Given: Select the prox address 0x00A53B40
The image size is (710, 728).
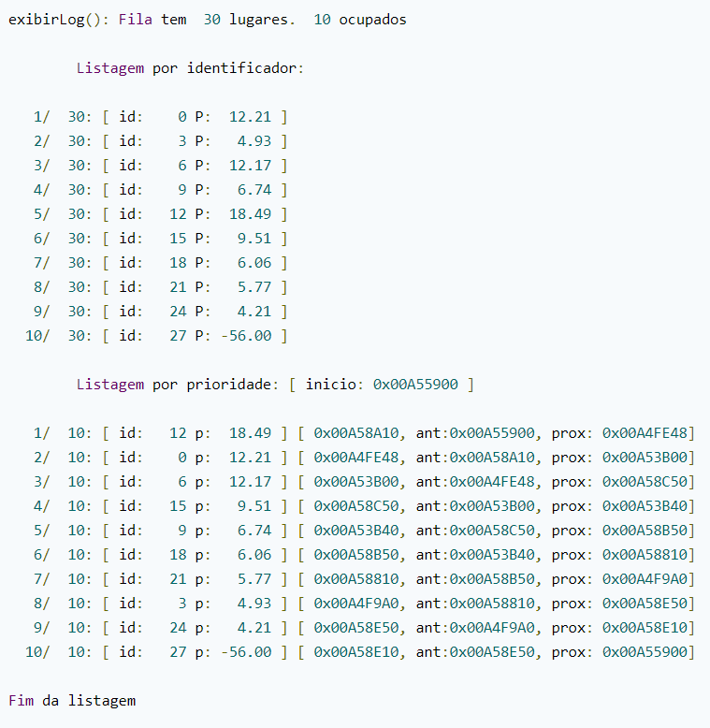Looking at the screenshot, I should pos(645,506).
